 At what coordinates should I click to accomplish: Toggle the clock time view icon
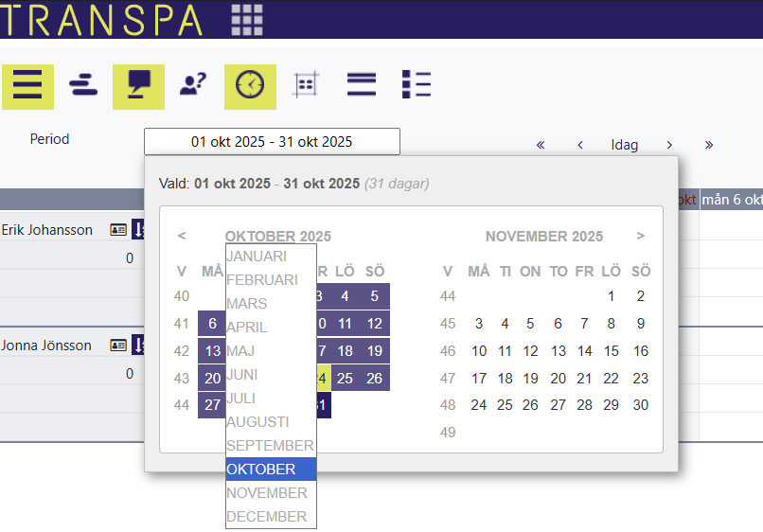(250, 87)
